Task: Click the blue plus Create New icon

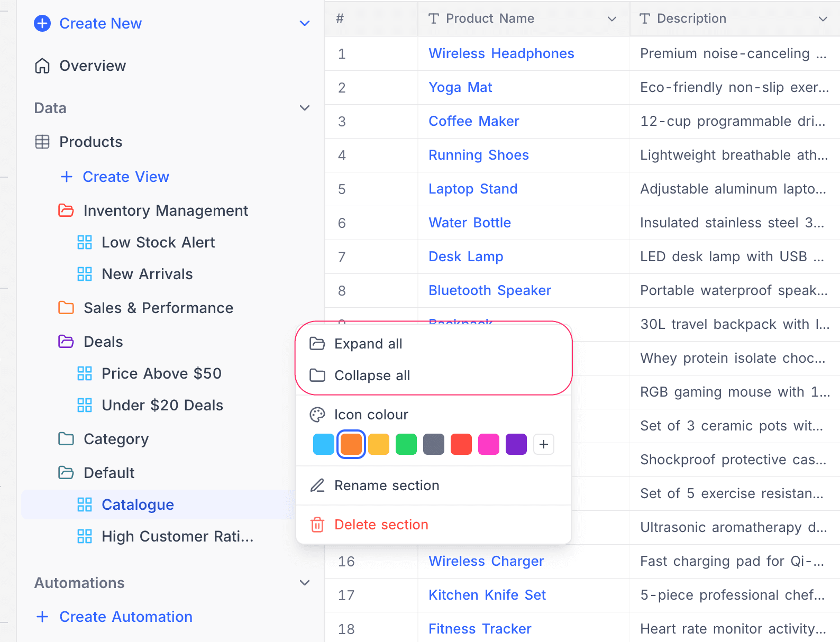Action: click(42, 23)
